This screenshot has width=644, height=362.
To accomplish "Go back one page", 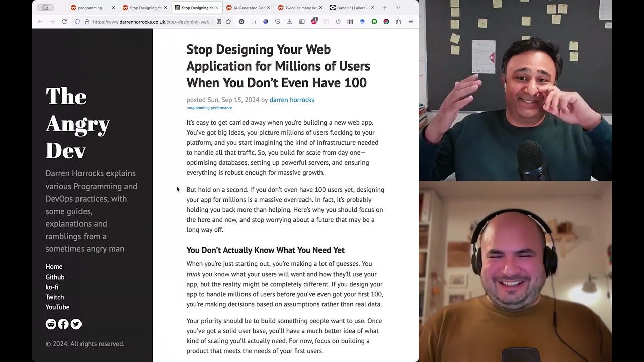I will [x=40, y=22].
